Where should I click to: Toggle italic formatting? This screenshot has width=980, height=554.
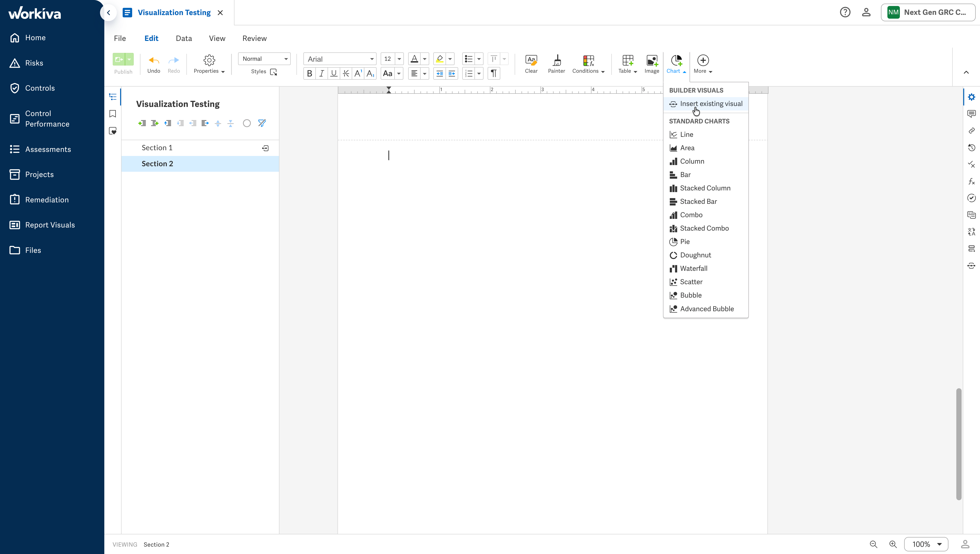point(322,73)
